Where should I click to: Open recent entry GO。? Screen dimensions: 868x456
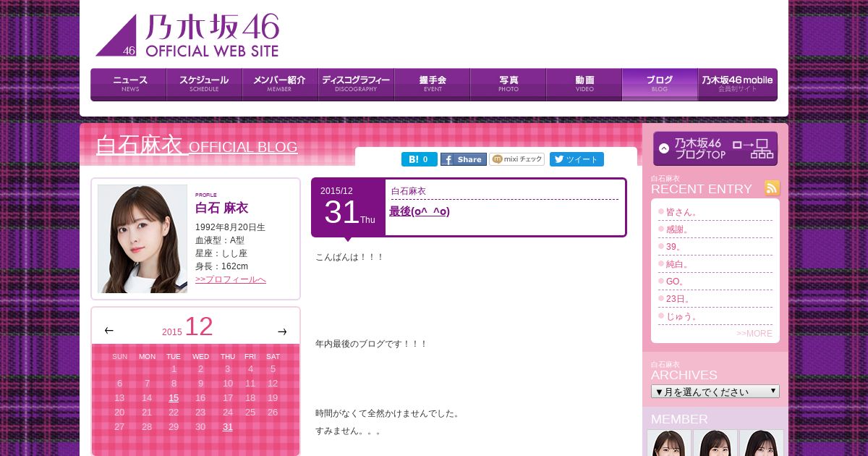(676, 282)
